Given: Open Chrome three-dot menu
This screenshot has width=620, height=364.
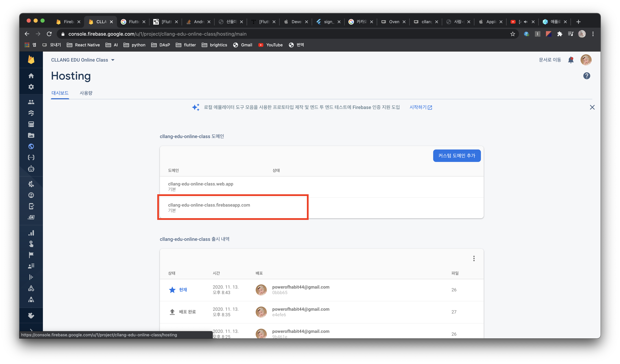Looking at the screenshot, I should coord(593,34).
